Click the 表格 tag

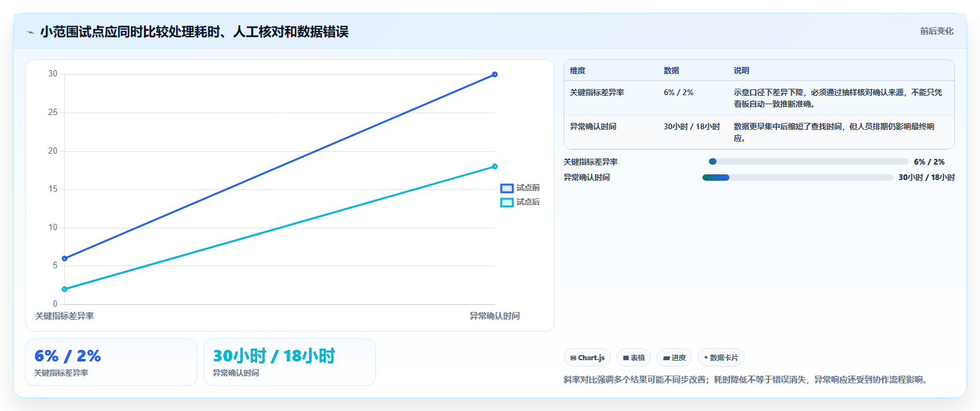point(634,358)
